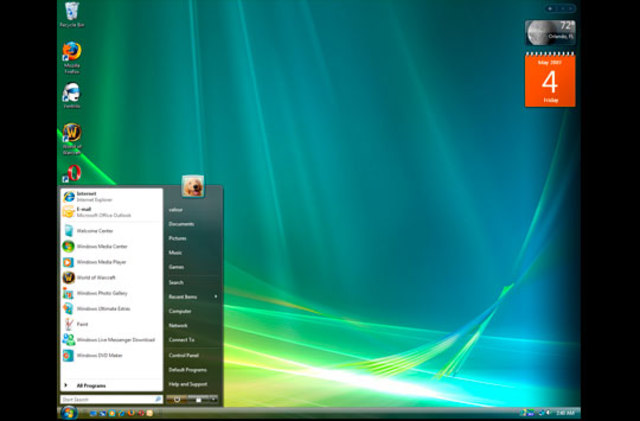
Task: Select the Ventrilo desktop icon
Action: point(72,96)
